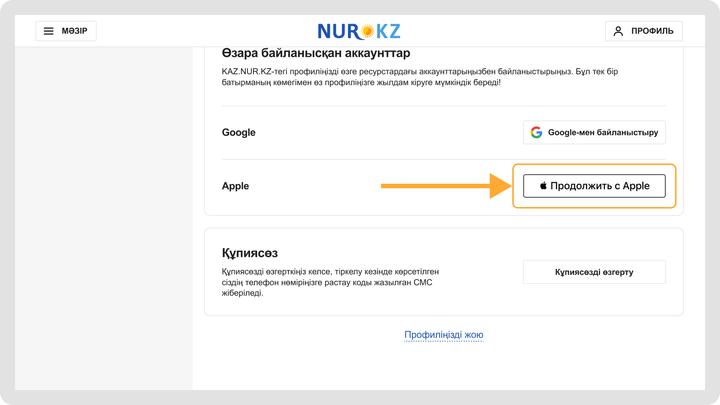The height and width of the screenshot is (405, 720).
Task: Click the KAZ.NUR.KZ description paragraph
Action: tap(420, 77)
